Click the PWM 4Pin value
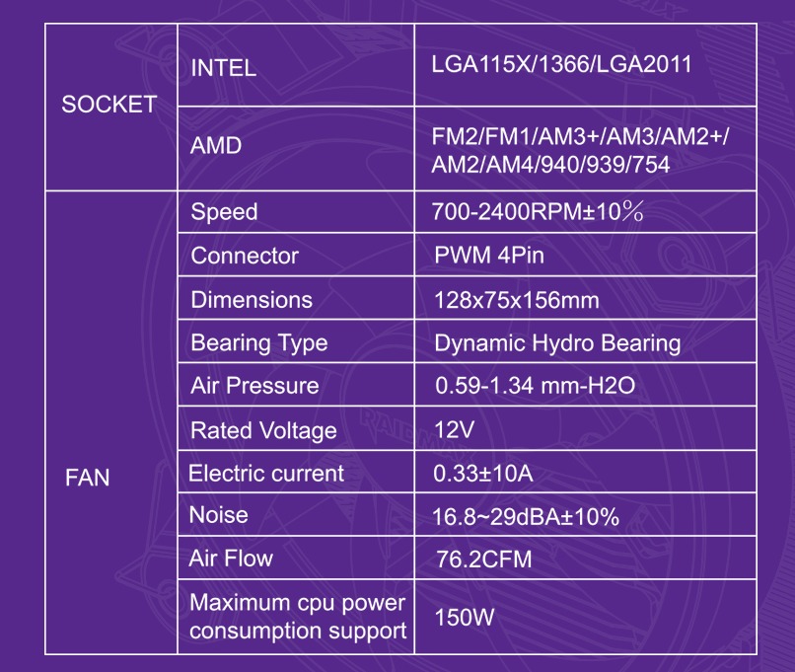 pos(489,256)
